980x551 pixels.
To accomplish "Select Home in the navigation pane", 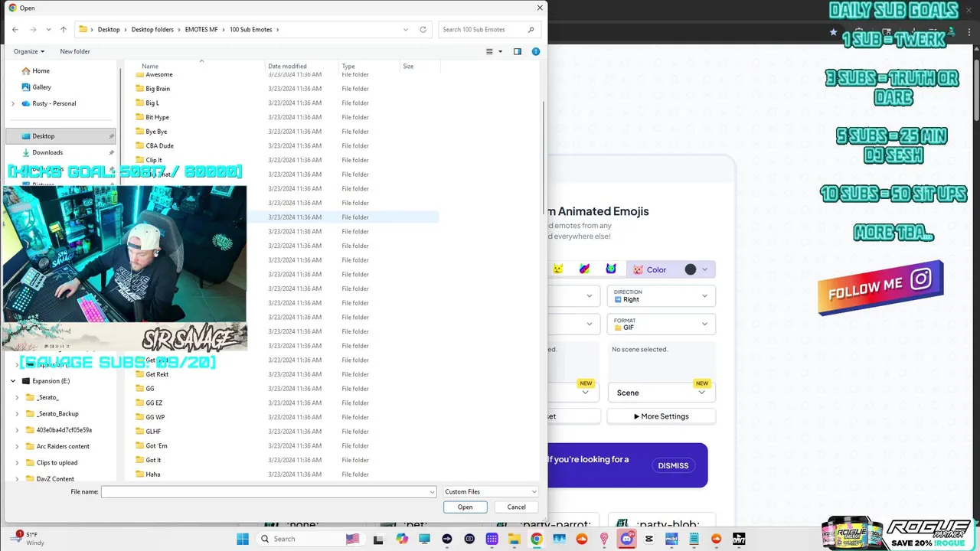I will tap(41, 71).
